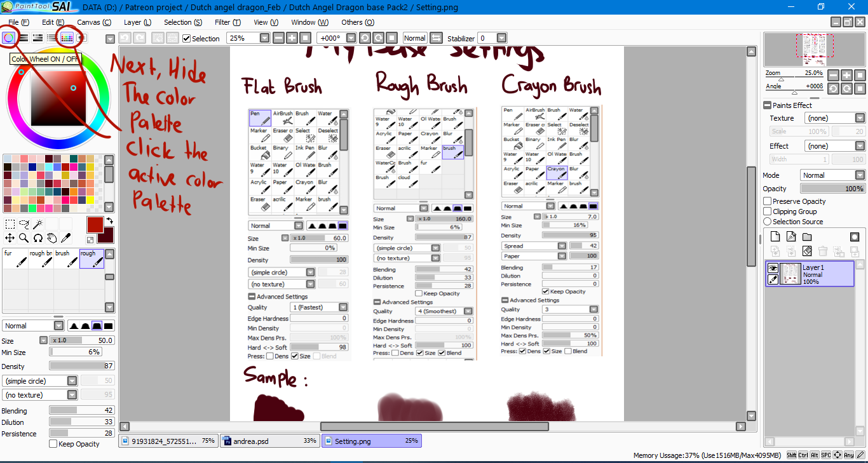The width and height of the screenshot is (868, 463).
Task: Click the Normal view mode button in toolbar
Action: pos(415,38)
